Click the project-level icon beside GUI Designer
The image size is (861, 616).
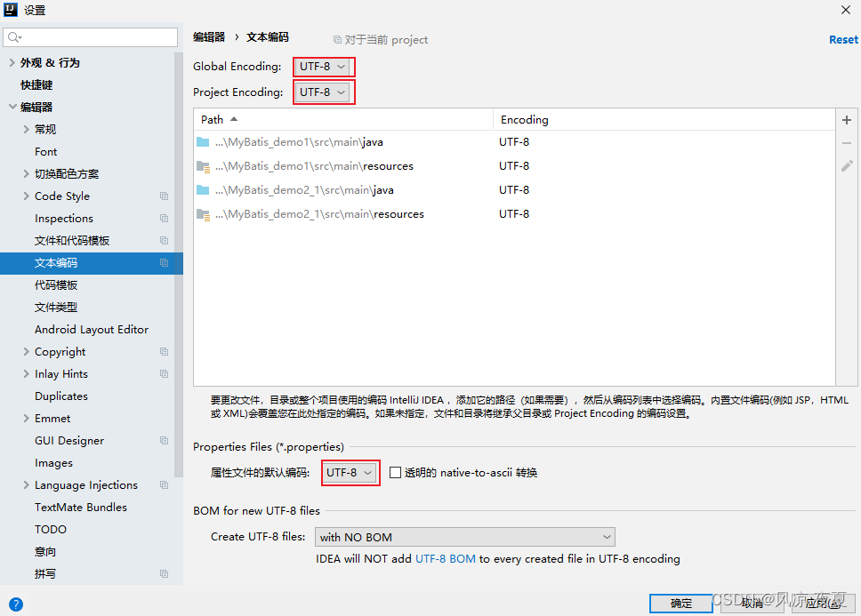(x=164, y=441)
